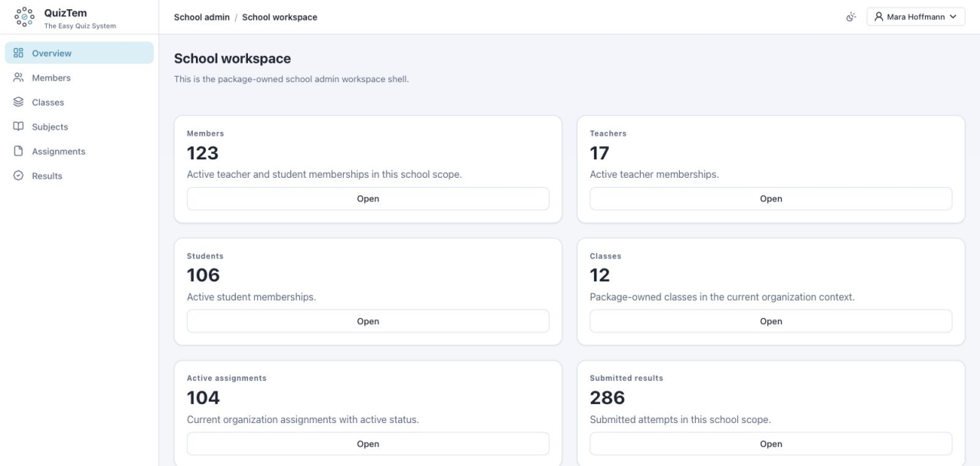Viewport: 980px width, 466px height.
Task: Click the Submitted results count 286
Action: [607, 398]
